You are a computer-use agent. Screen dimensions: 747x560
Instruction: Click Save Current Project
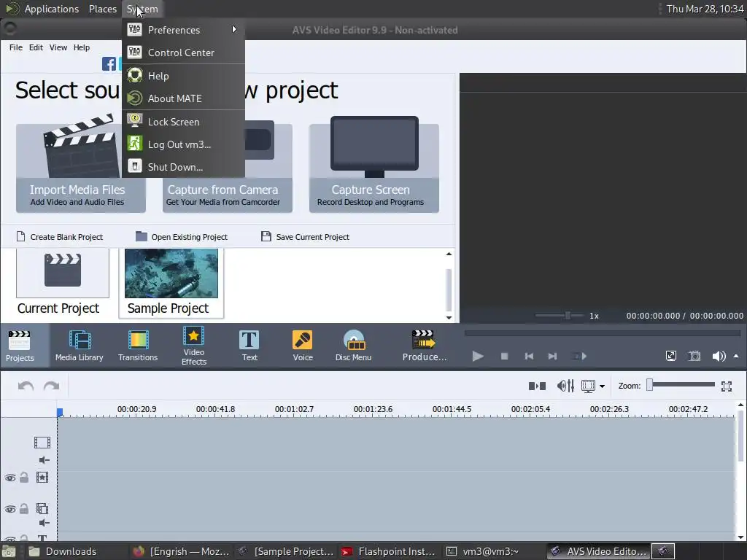306,237
